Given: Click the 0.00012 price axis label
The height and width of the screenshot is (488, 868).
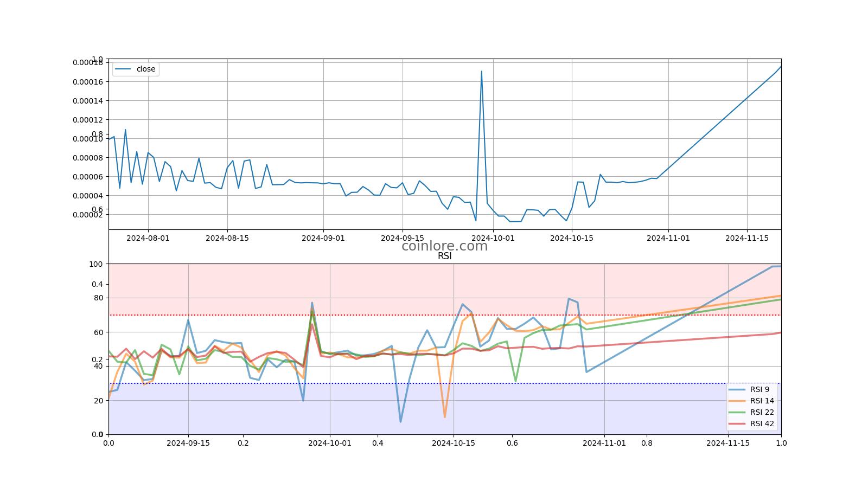Looking at the screenshot, I should (x=88, y=120).
